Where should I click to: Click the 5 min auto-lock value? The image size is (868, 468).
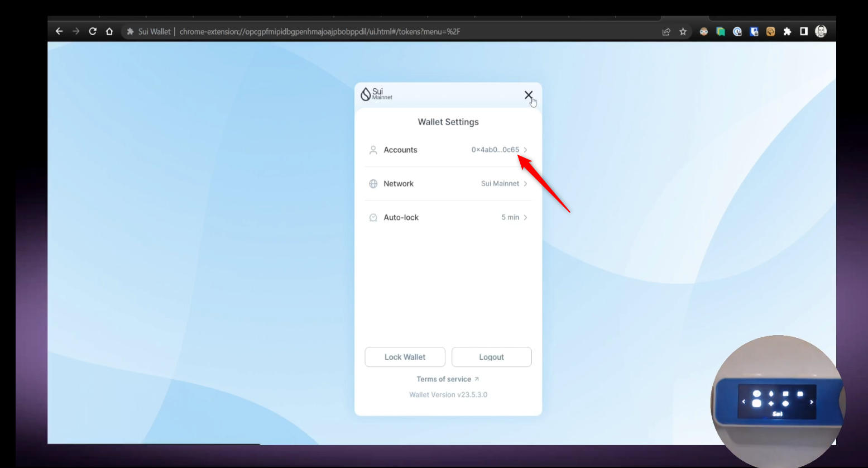510,217
